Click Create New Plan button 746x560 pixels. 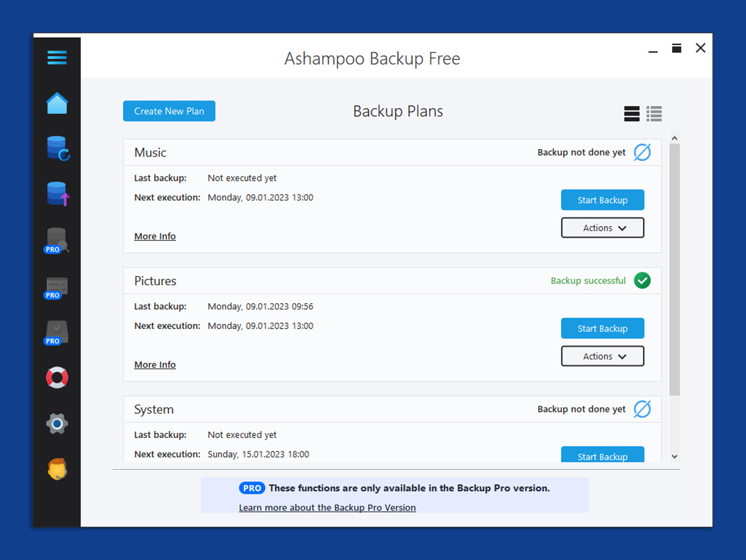point(169,111)
